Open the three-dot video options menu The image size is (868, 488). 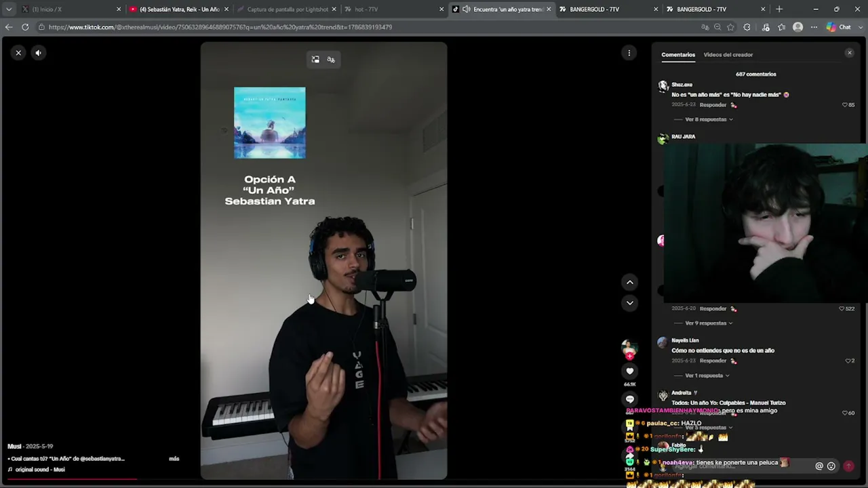629,53
